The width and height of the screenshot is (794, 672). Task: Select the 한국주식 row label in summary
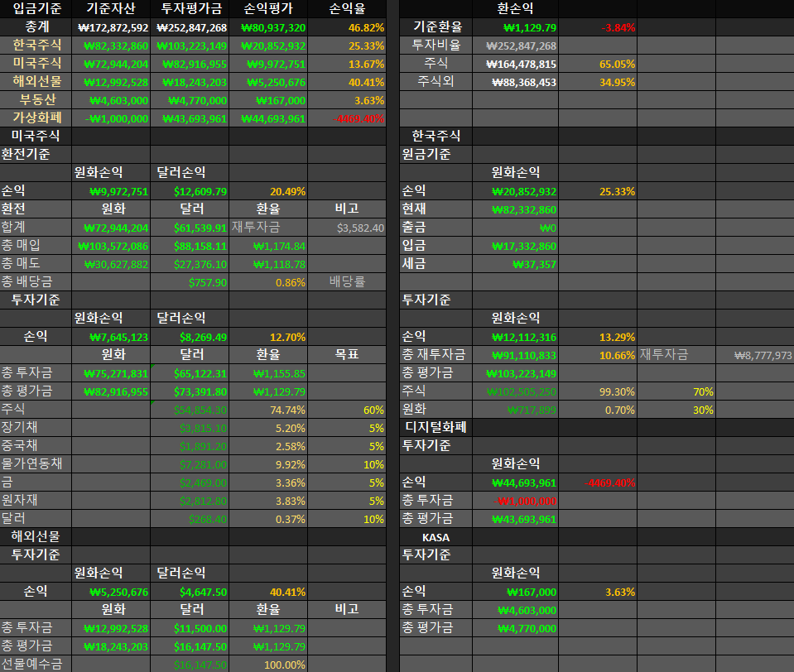tap(36, 46)
